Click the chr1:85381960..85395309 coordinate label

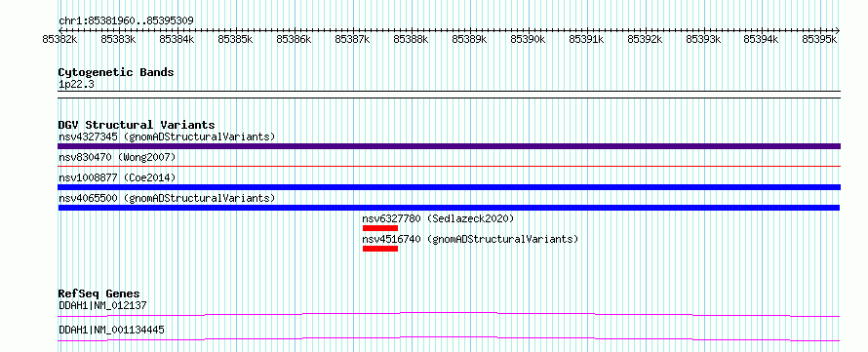point(126,21)
